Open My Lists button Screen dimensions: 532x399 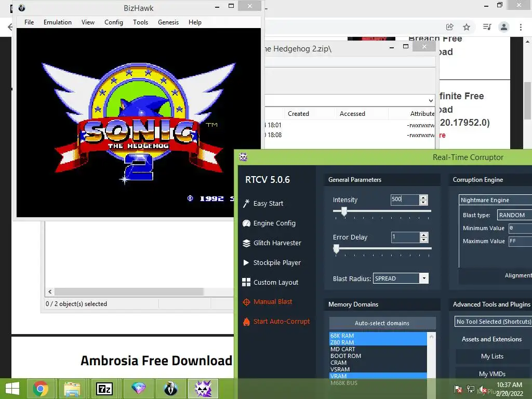(492, 356)
